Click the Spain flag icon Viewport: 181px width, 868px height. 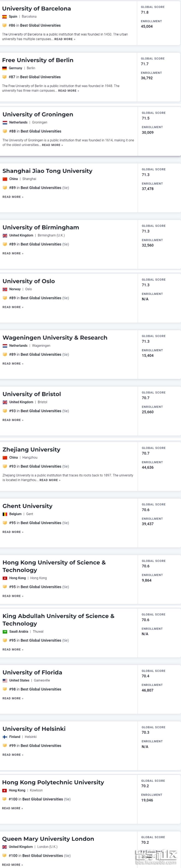tap(4, 16)
